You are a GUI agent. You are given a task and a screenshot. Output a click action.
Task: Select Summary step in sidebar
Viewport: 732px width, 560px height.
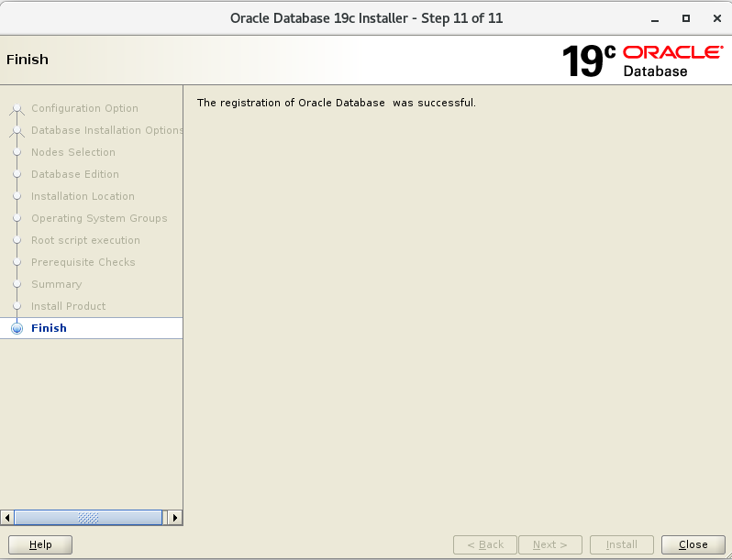(x=57, y=284)
